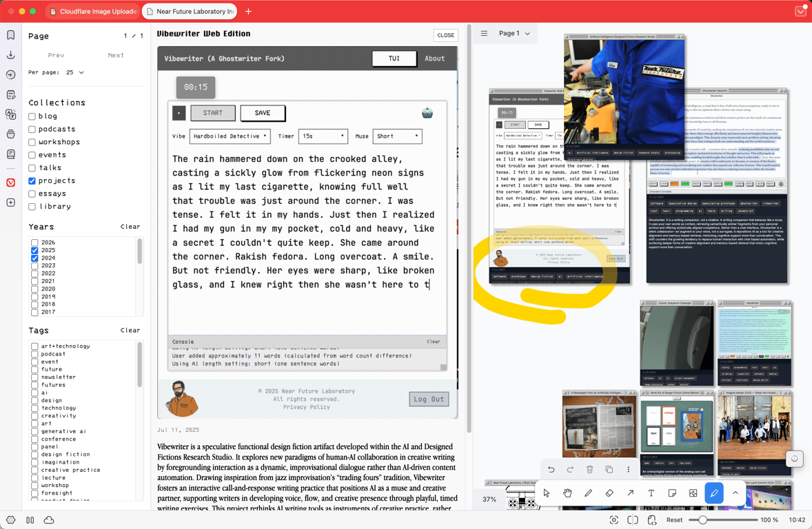Open the vertical three-dot more menu
The image size is (812, 529).
click(628, 470)
